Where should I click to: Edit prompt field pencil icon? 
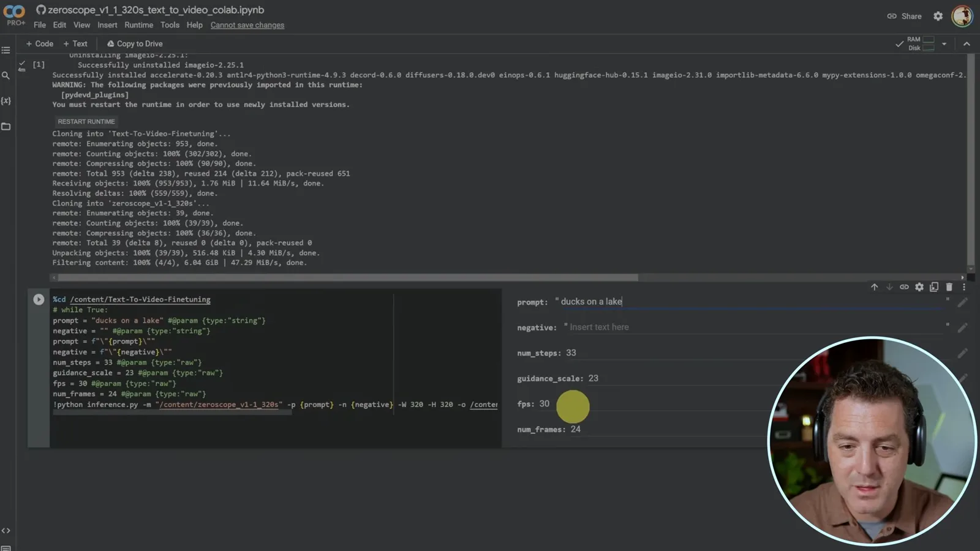pyautogui.click(x=963, y=302)
